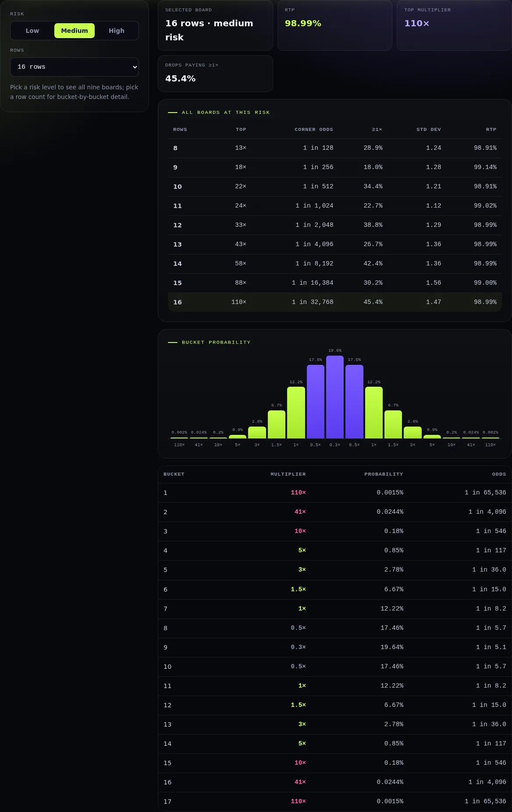Click the 33× top multiplier cell
This screenshot has height=812, width=512.
tap(241, 225)
